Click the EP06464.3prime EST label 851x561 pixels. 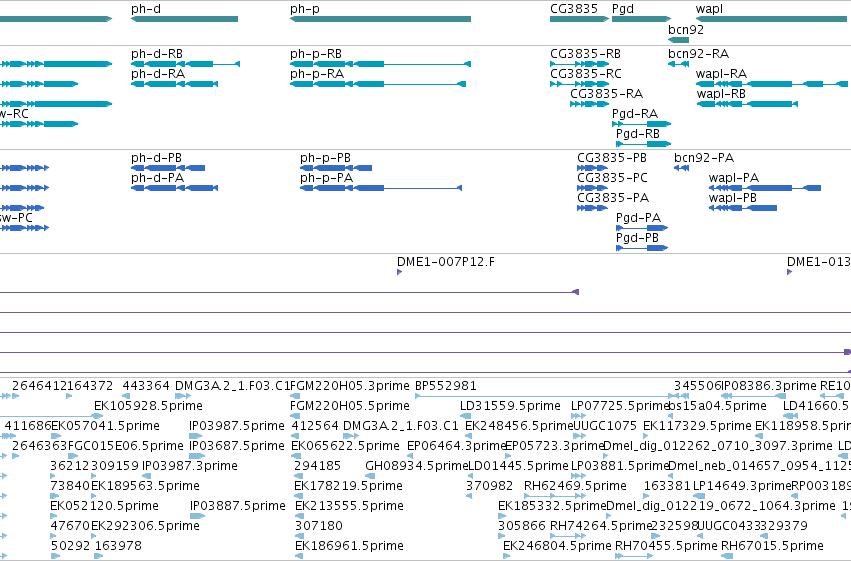pyautogui.click(x=456, y=446)
